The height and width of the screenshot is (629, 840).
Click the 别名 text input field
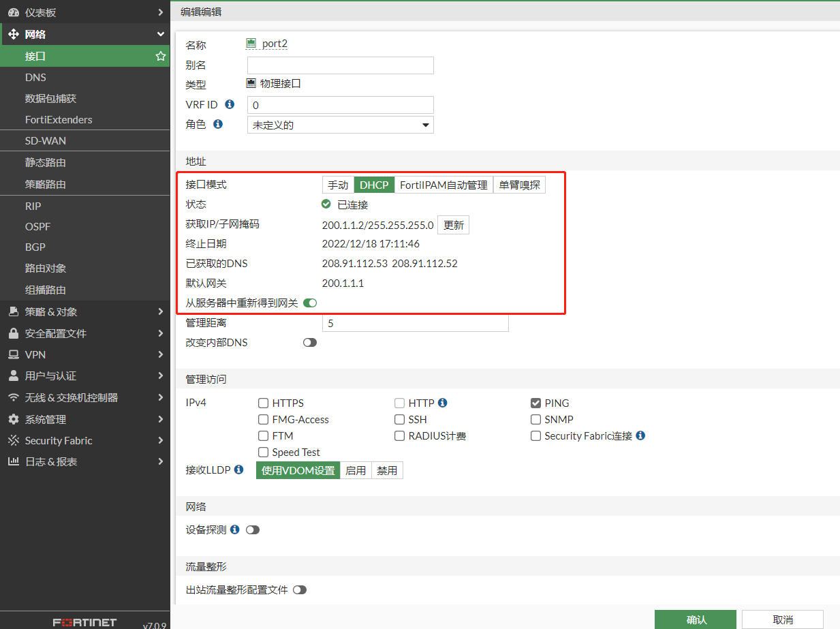[340, 65]
